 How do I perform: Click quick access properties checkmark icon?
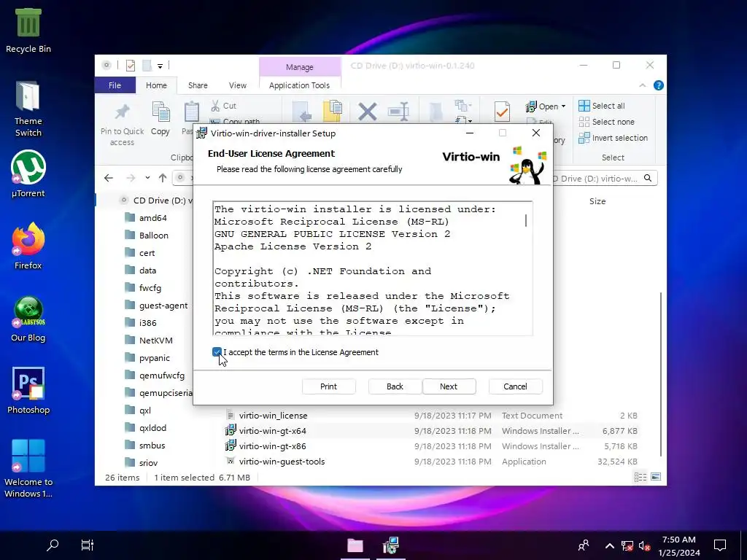pyautogui.click(x=131, y=65)
